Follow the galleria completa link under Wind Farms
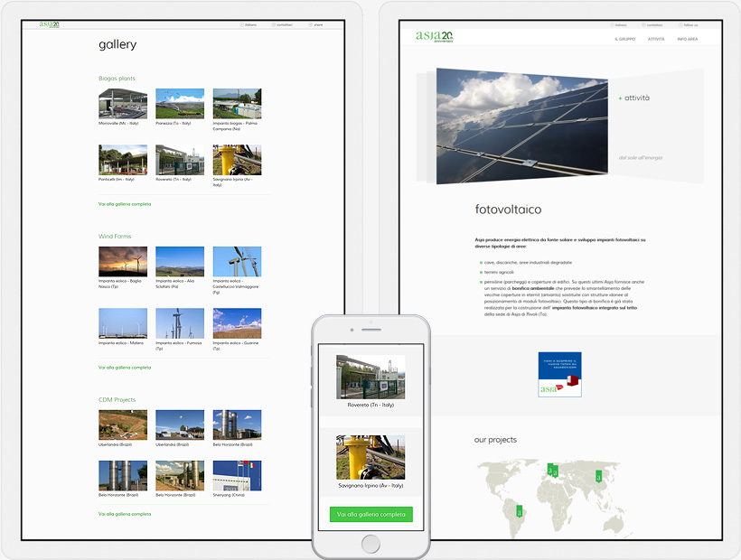 (124, 367)
